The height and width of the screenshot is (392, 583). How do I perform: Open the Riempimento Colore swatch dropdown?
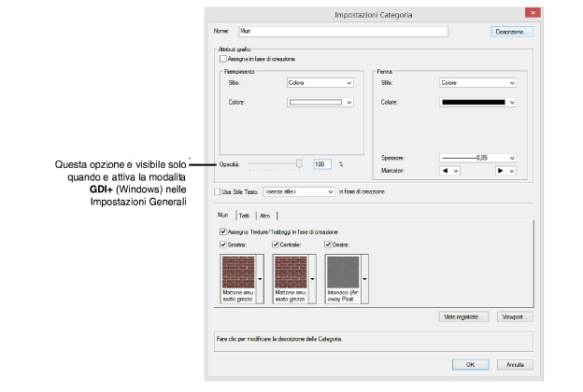point(320,102)
